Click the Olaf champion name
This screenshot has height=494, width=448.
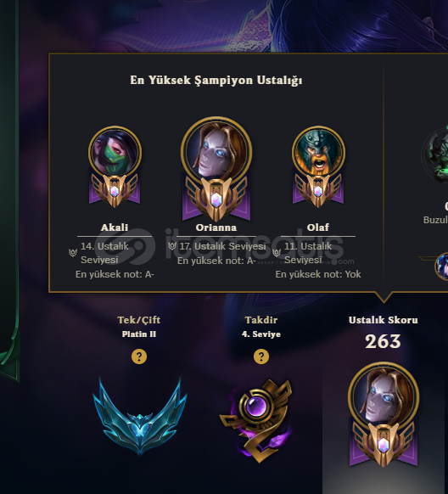[x=318, y=227]
